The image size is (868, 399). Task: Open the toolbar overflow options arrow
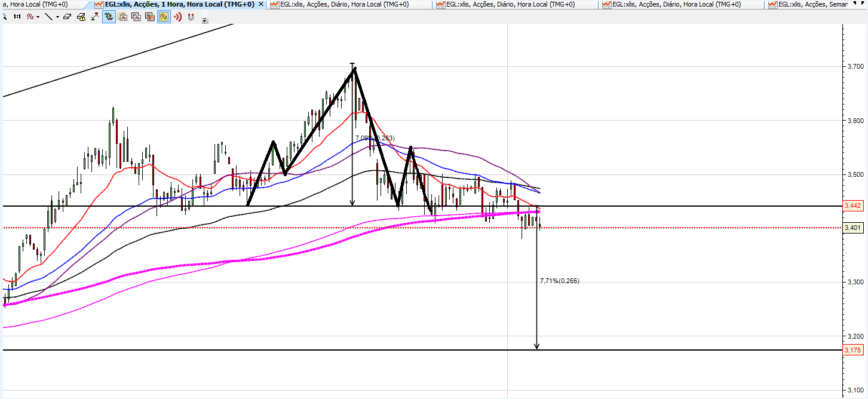tap(205, 20)
